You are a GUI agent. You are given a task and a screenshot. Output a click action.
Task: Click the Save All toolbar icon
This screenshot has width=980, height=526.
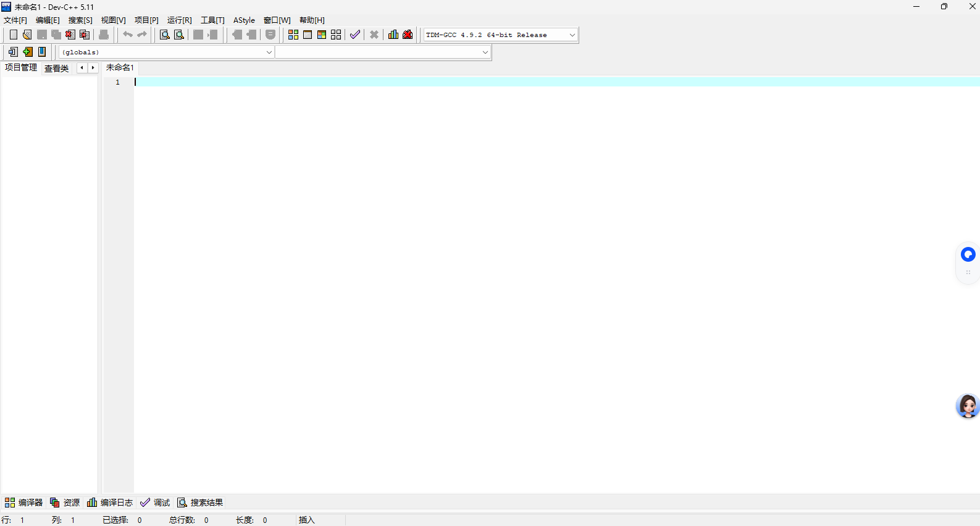56,35
